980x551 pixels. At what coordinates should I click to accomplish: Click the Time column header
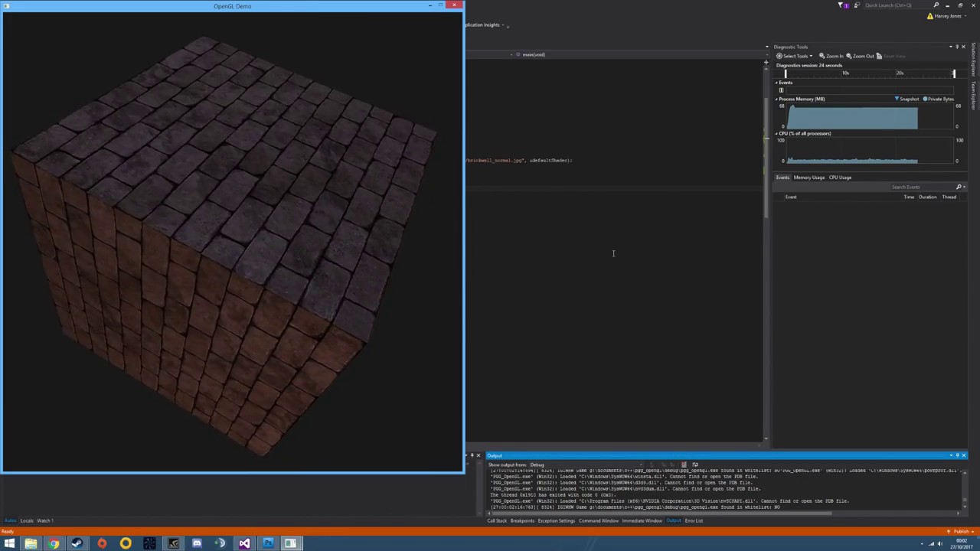point(909,197)
